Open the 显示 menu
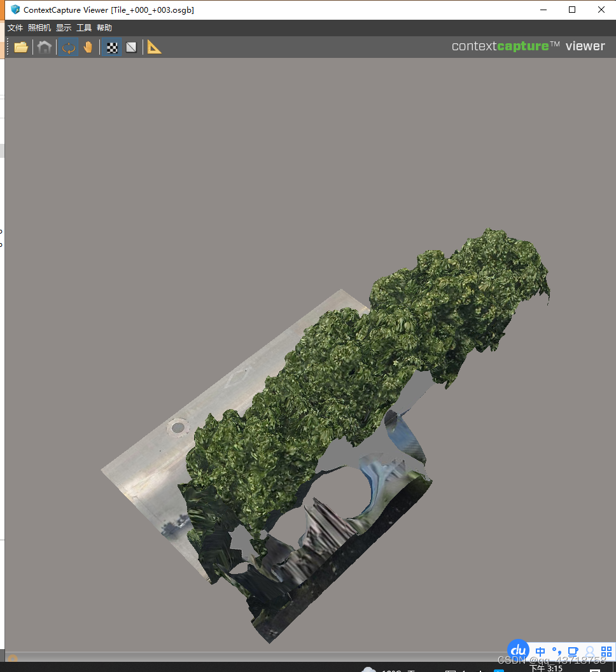This screenshot has height=672, width=616. pyautogui.click(x=64, y=28)
